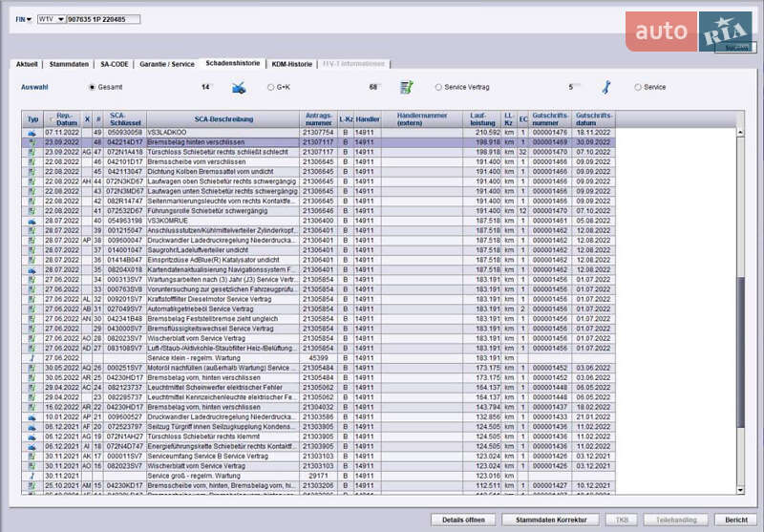The height and width of the screenshot is (532, 764).
Task: Click the Stammdaten Korrektur button
Action: click(545, 519)
